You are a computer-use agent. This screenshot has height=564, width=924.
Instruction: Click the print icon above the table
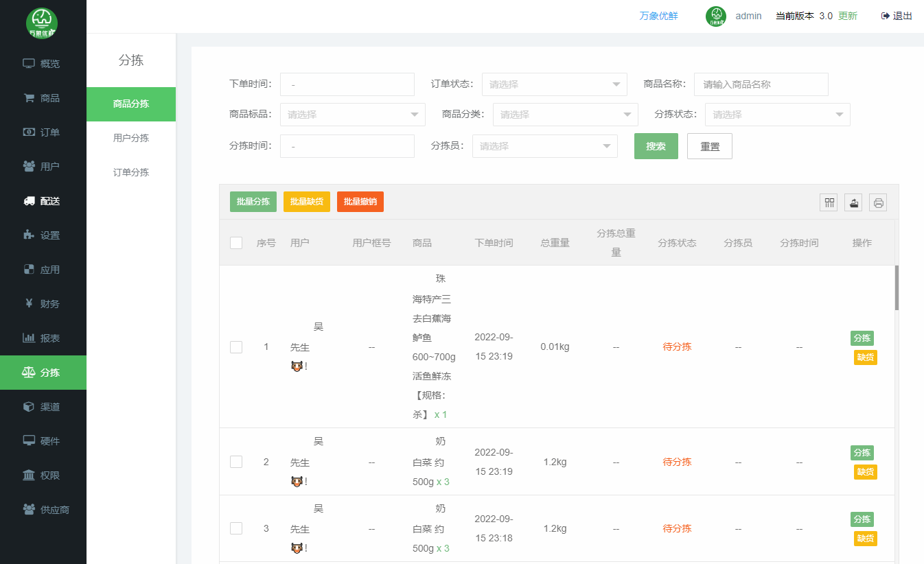[878, 202]
